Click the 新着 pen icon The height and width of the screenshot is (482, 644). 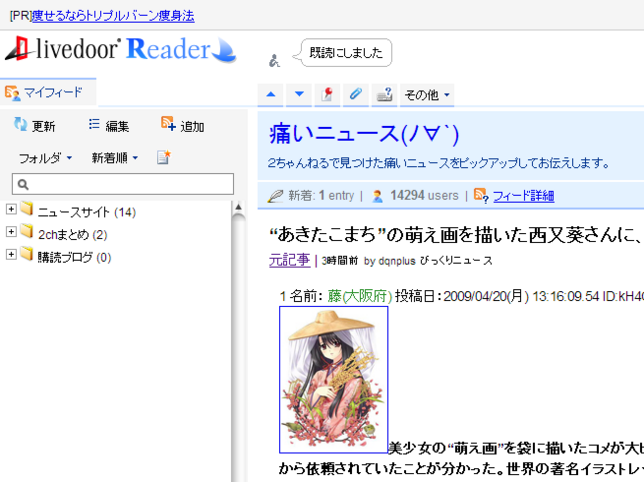tap(275, 196)
